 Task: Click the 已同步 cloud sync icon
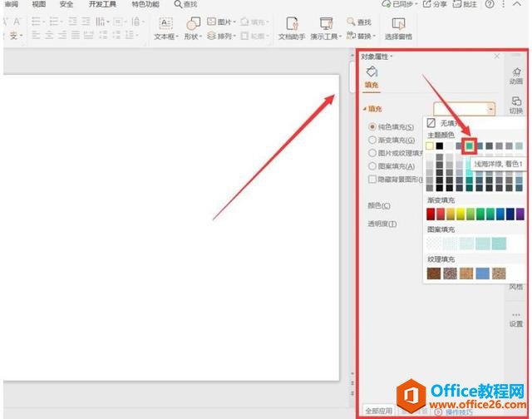point(387,4)
